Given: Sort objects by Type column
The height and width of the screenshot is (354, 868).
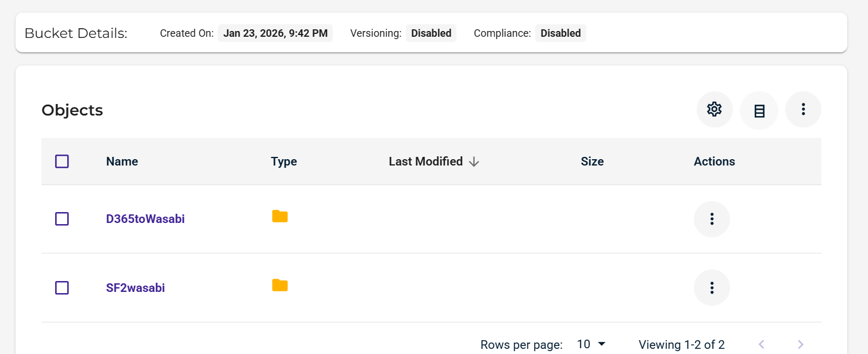Looking at the screenshot, I should pos(284,161).
